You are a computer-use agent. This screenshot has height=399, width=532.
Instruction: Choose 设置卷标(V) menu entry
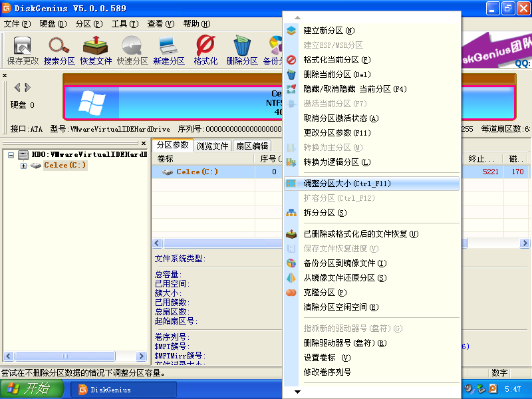372,358
